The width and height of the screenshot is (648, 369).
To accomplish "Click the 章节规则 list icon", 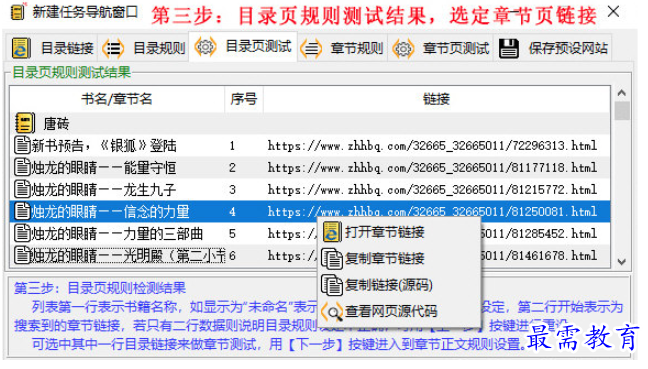I will (x=311, y=49).
